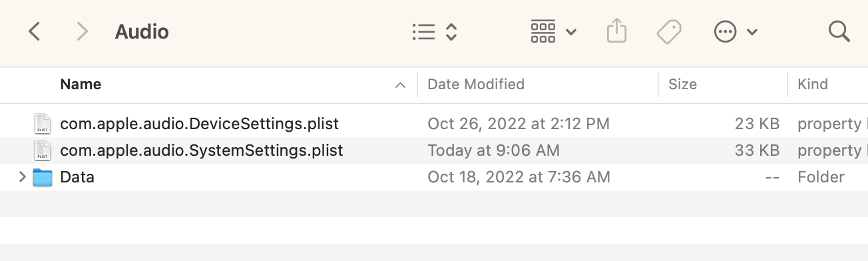Click the Tags icon in toolbar
Screen dimensions: 868x261
tap(669, 31)
